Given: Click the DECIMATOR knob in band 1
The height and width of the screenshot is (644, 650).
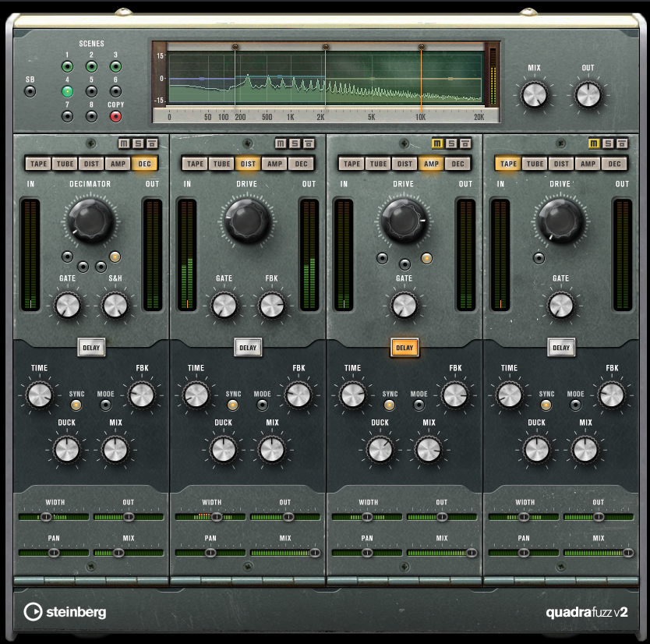Looking at the screenshot, I should click(90, 221).
